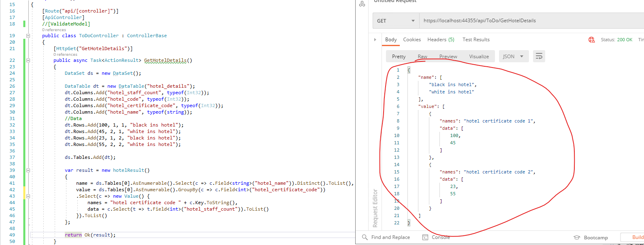Click the request URL input field
Screen dimensions: 644x245
tap(531, 21)
